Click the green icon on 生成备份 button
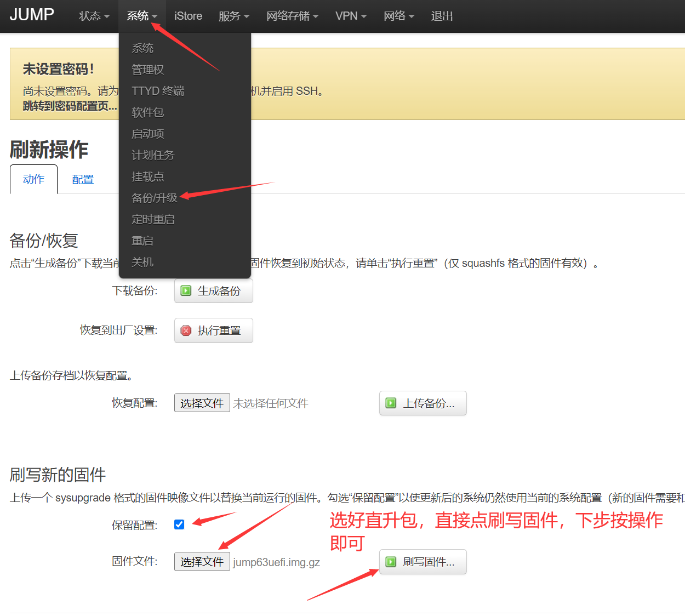The height and width of the screenshot is (616, 685). pyautogui.click(x=186, y=291)
